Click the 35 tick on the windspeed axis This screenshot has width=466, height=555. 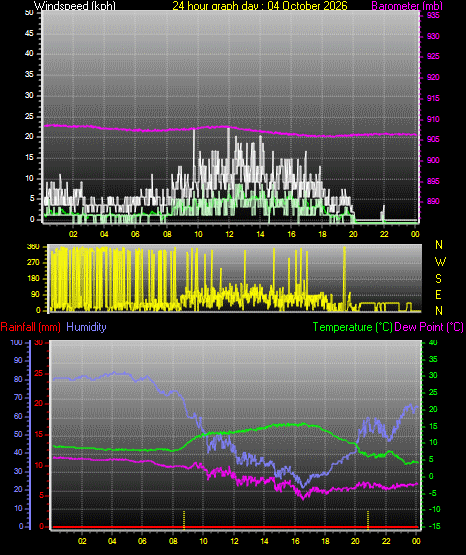(x=29, y=75)
